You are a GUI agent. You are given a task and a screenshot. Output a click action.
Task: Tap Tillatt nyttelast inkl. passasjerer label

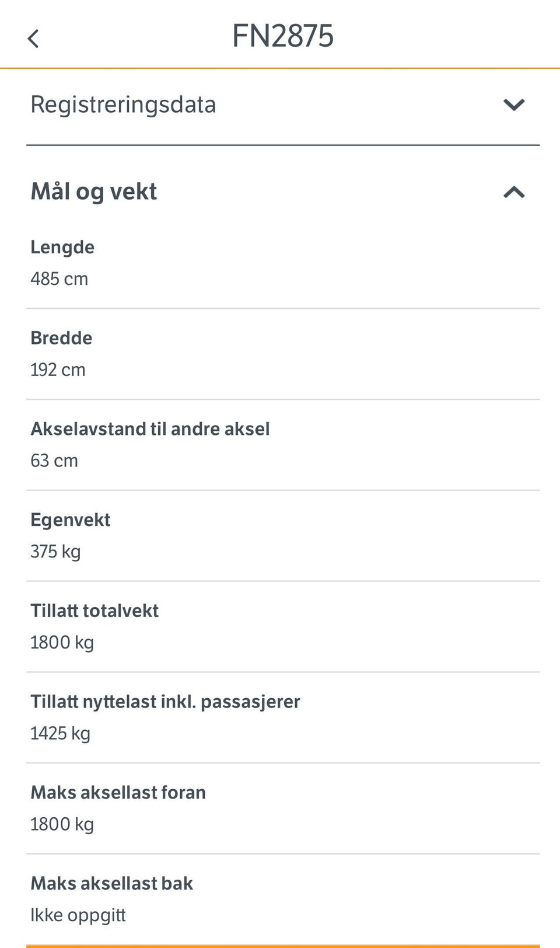tap(165, 702)
